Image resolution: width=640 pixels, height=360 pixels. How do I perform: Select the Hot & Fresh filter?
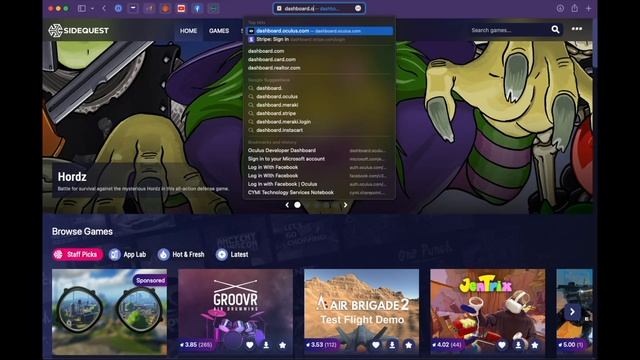181,254
